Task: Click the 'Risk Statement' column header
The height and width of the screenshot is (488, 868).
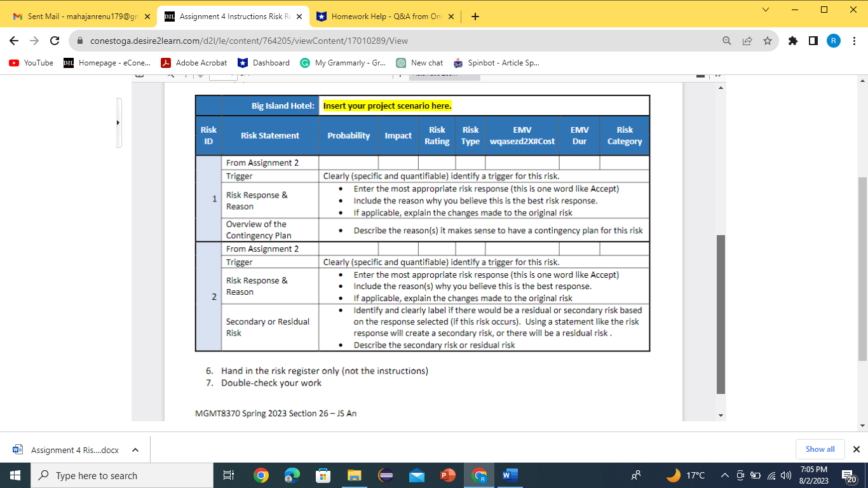Action: 270,135
